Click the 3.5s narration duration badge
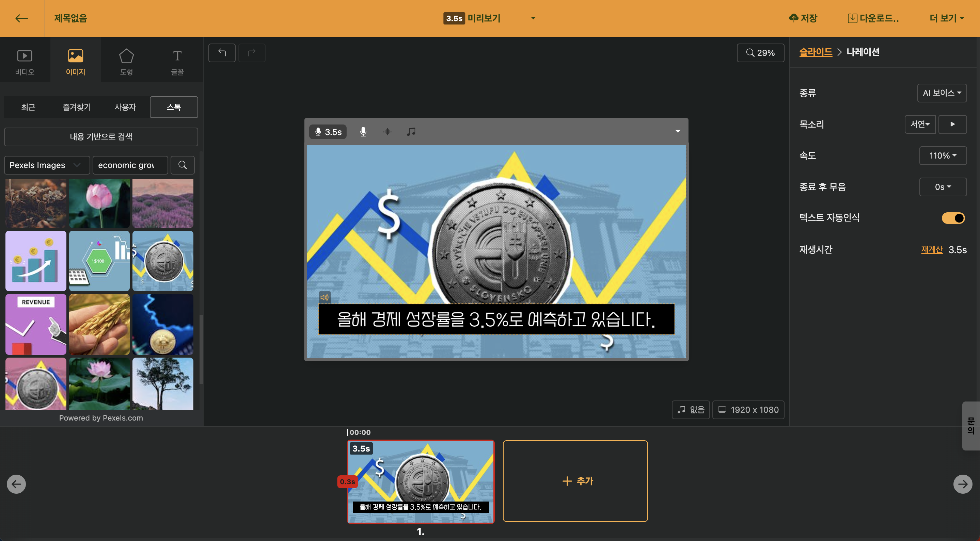980x541 pixels. click(x=328, y=132)
